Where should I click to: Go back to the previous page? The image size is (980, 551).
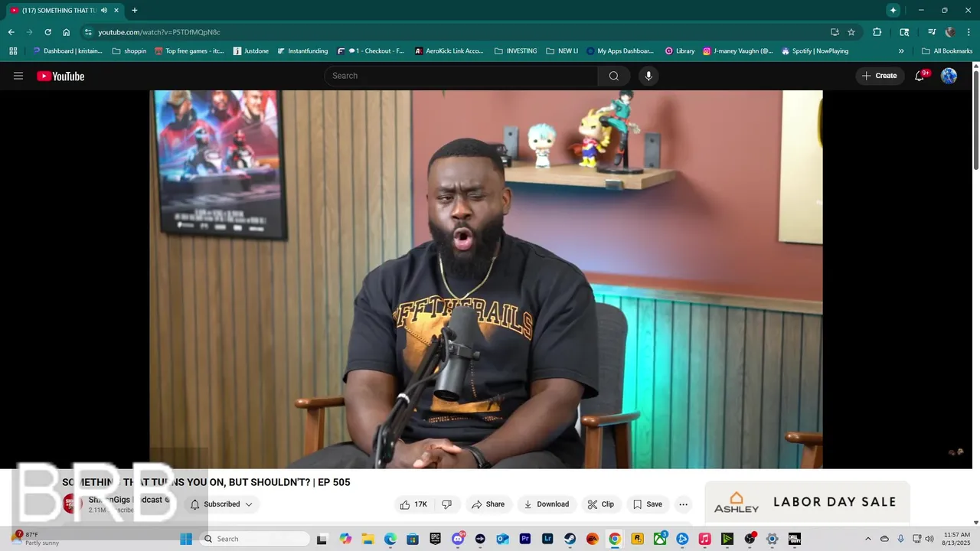coord(11,32)
